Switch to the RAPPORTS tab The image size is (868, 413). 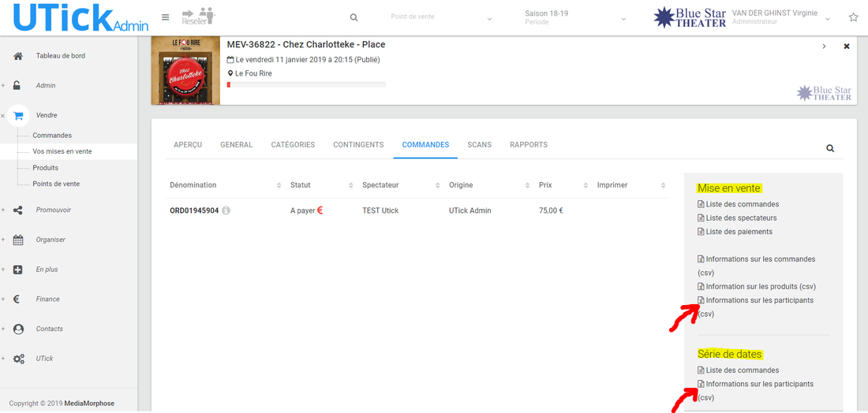pyautogui.click(x=529, y=145)
